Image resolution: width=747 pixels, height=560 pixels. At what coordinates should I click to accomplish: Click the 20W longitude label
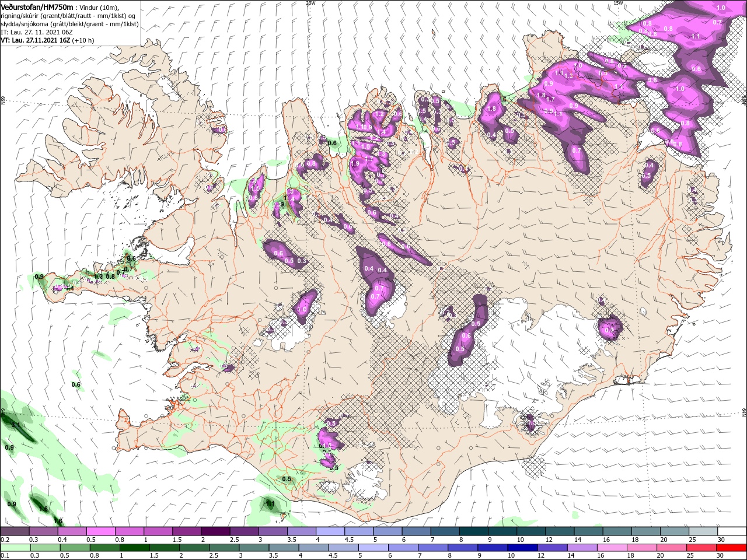point(310,3)
